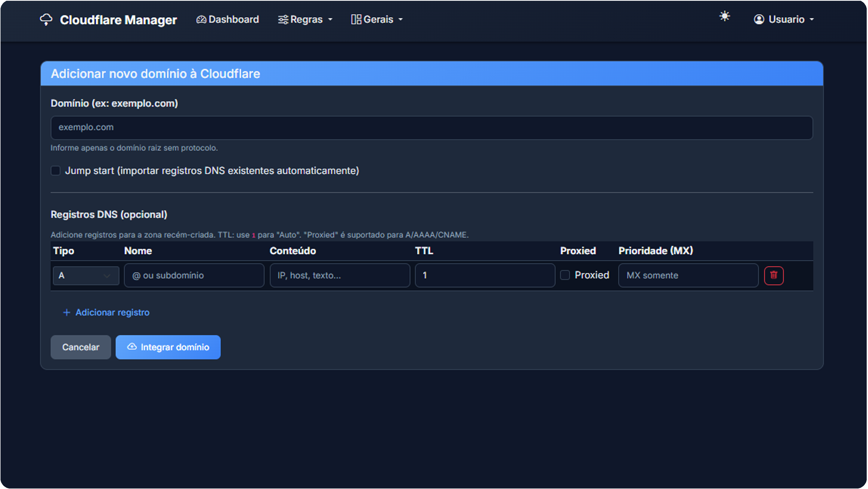Go to the Dashboard nav item

234,20
